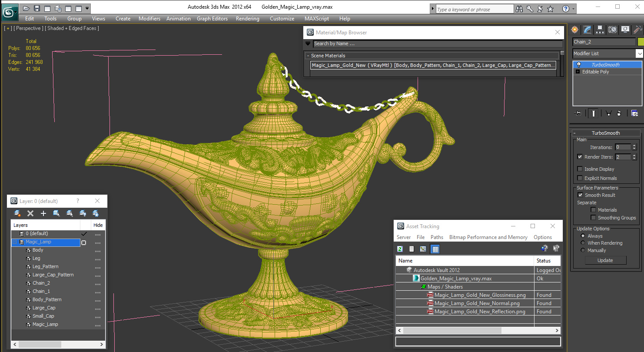Click Shaded + Edged Faces viewport label
The width and height of the screenshot is (644, 352).
72,28
